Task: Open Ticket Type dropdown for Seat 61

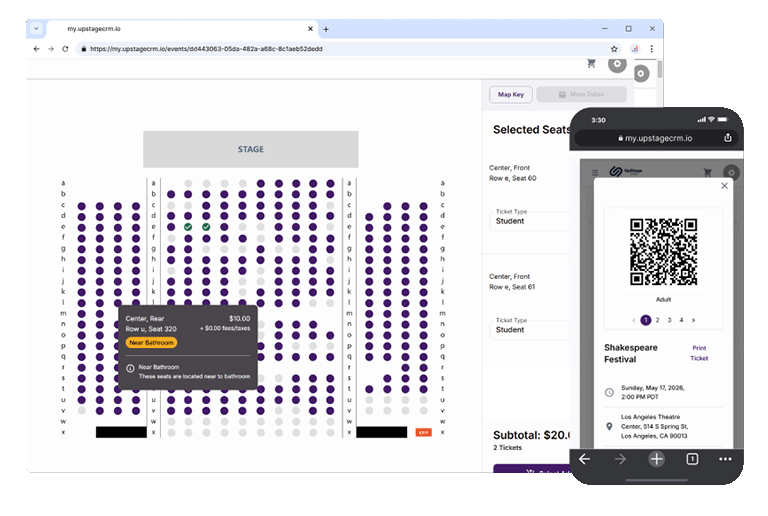Action: (x=530, y=329)
